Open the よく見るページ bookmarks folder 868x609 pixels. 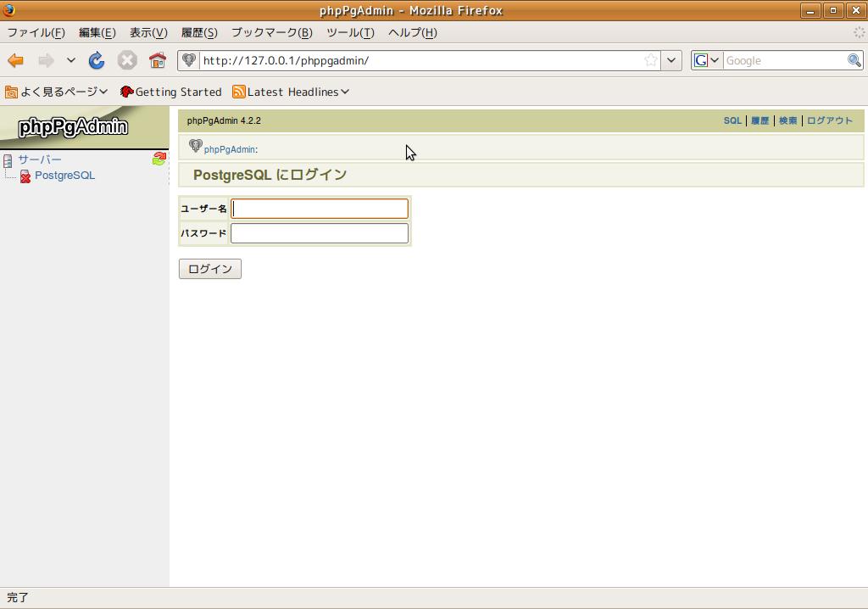click(x=57, y=92)
